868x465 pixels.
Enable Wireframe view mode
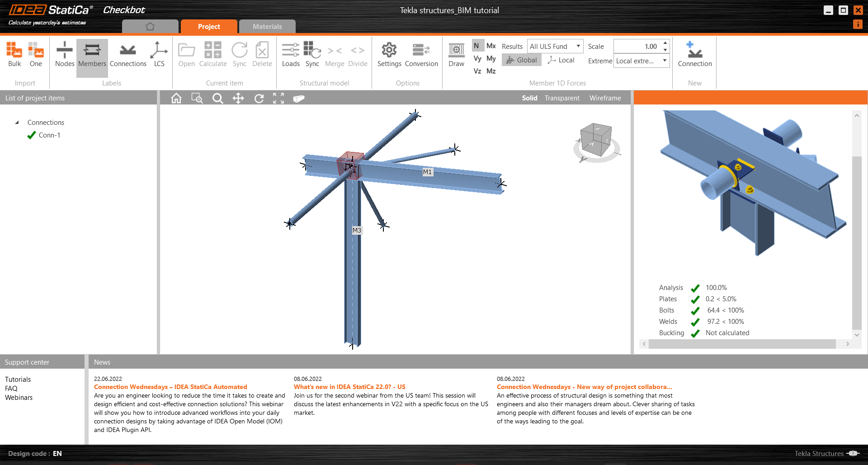[x=605, y=98]
